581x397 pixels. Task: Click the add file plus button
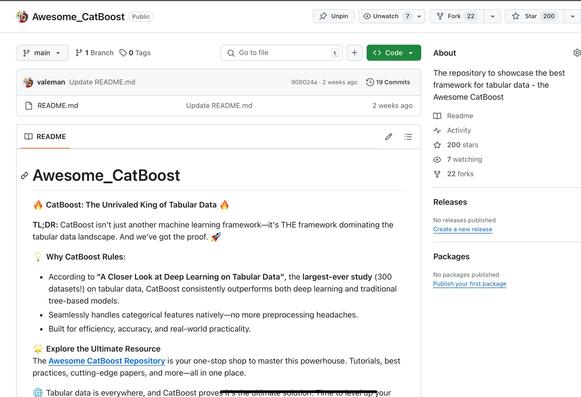click(x=354, y=53)
